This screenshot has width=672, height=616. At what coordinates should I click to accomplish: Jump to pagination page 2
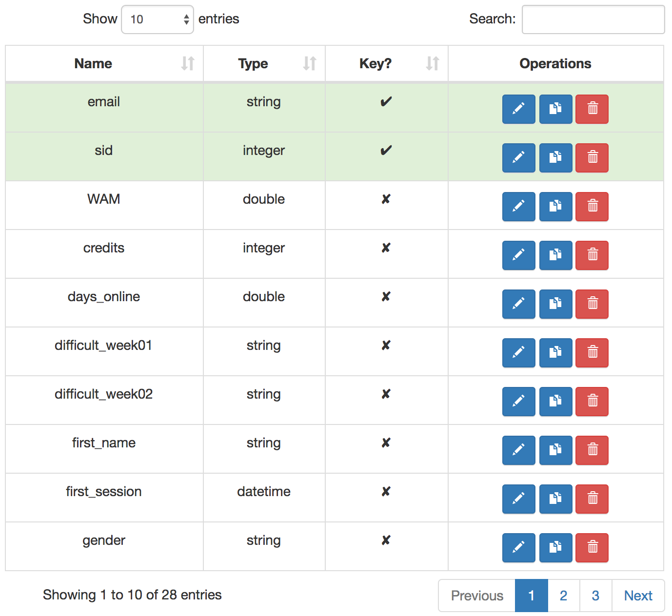click(x=564, y=596)
